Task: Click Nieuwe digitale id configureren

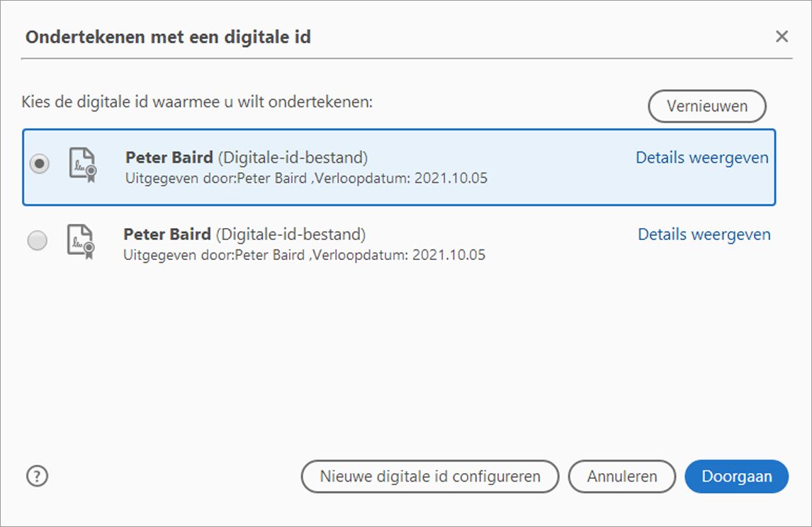Action: point(430,476)
